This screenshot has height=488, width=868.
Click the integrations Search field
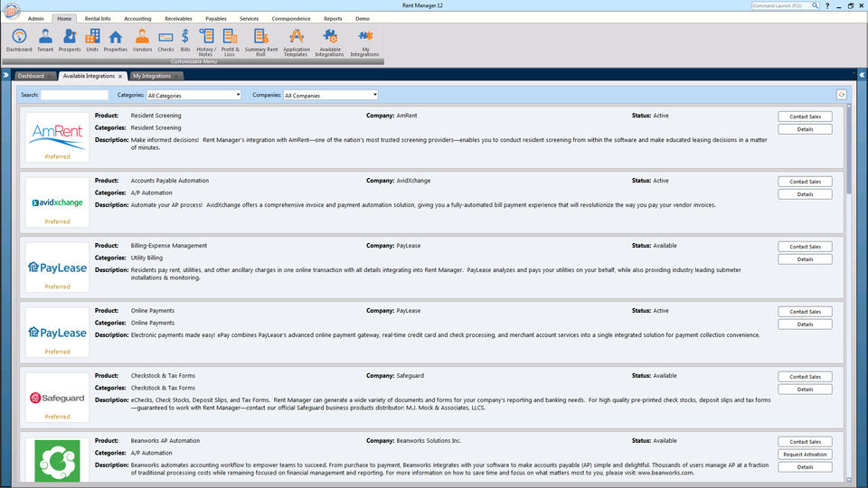(x=75, y=95)
